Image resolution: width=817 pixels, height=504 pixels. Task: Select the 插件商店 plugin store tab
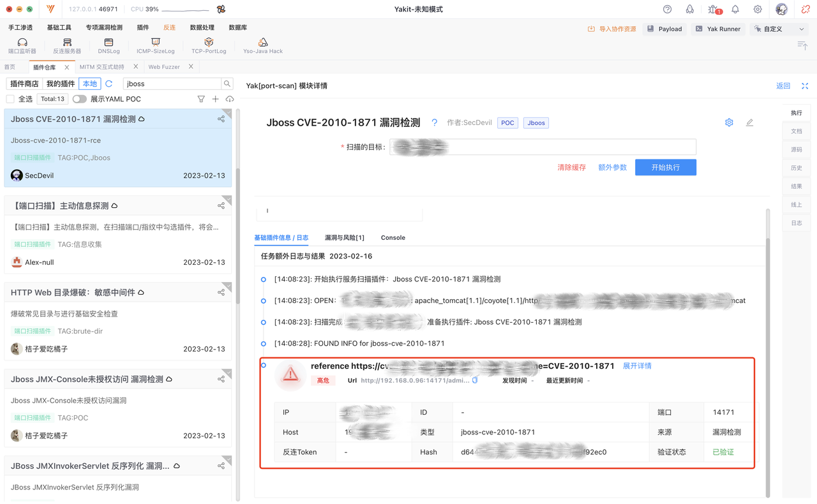click(24, 84)
